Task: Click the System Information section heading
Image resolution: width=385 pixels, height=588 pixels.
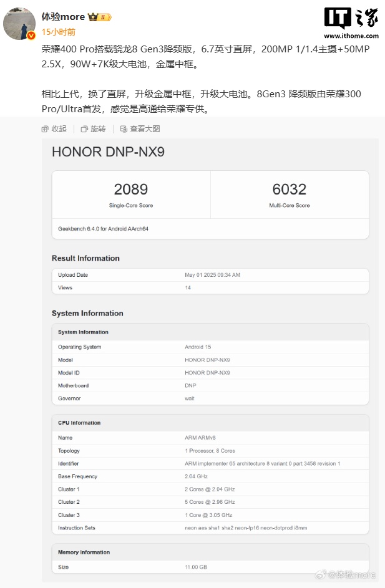Action: (87, 313)
